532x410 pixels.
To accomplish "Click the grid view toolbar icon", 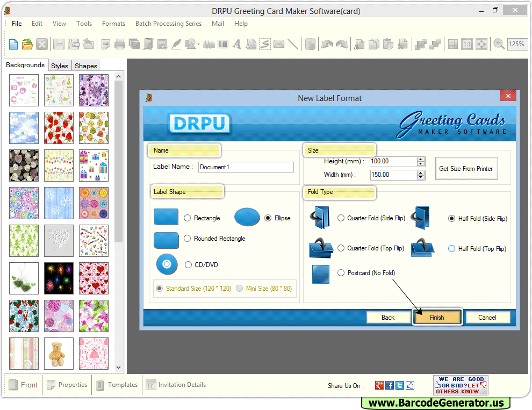I will point(452,44).
